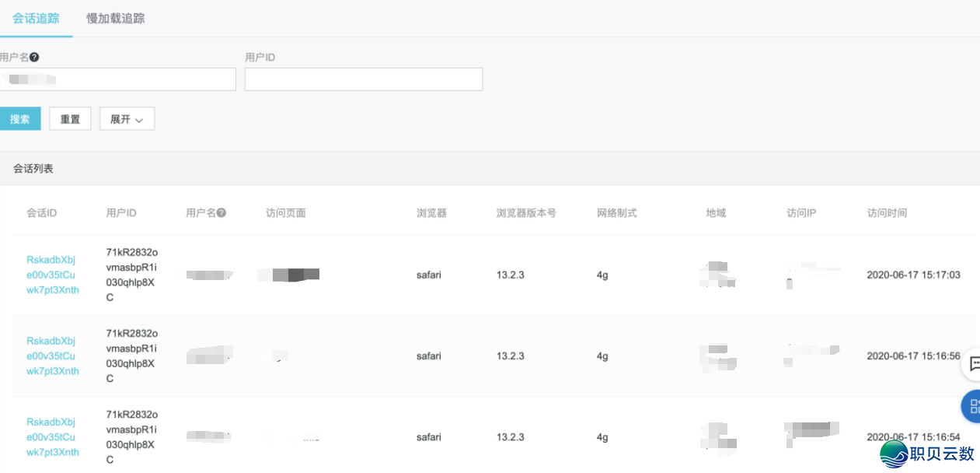This screenshot has width=980, height=473.
Task: Switch to the 会话追踪 tab
Action: (36, 18)
